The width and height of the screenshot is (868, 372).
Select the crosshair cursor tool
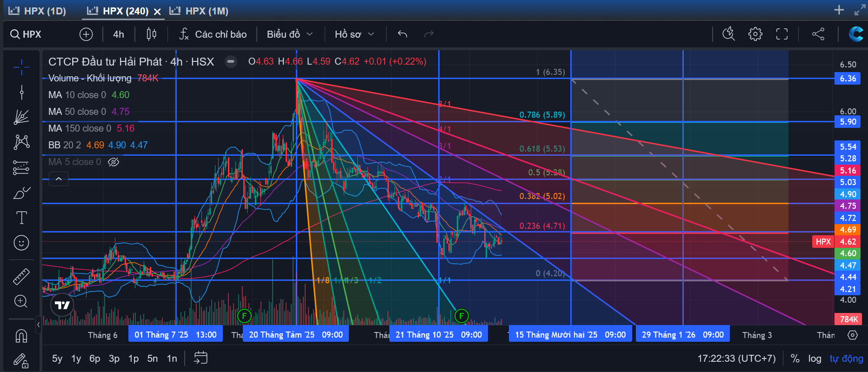[x=21, y=67]
